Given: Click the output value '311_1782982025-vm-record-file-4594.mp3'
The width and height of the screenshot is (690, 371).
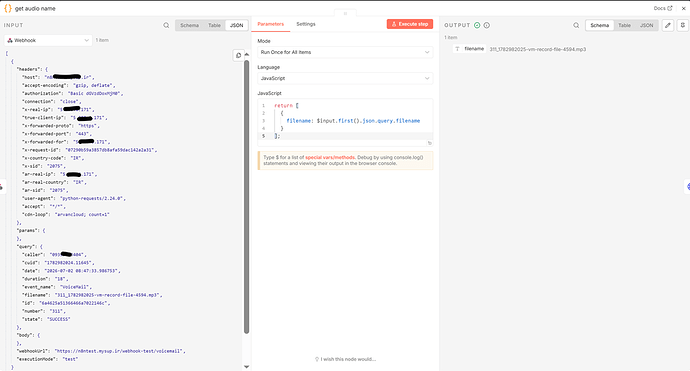Looking at the screenshot, I should (x=538, y=49).
